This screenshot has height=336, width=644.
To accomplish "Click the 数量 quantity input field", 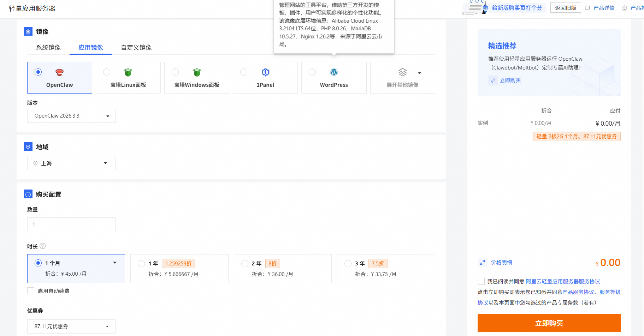I will pyautogui.click(x=71, y=224).
